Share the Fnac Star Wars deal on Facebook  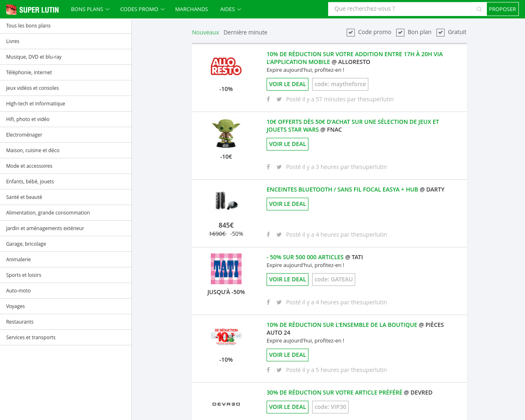[268, 167]
